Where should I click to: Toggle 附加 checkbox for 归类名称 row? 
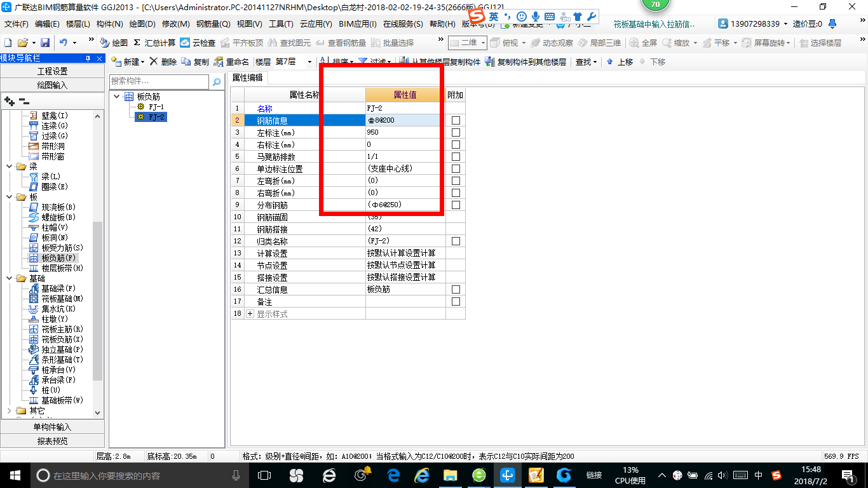click(456, 241)
